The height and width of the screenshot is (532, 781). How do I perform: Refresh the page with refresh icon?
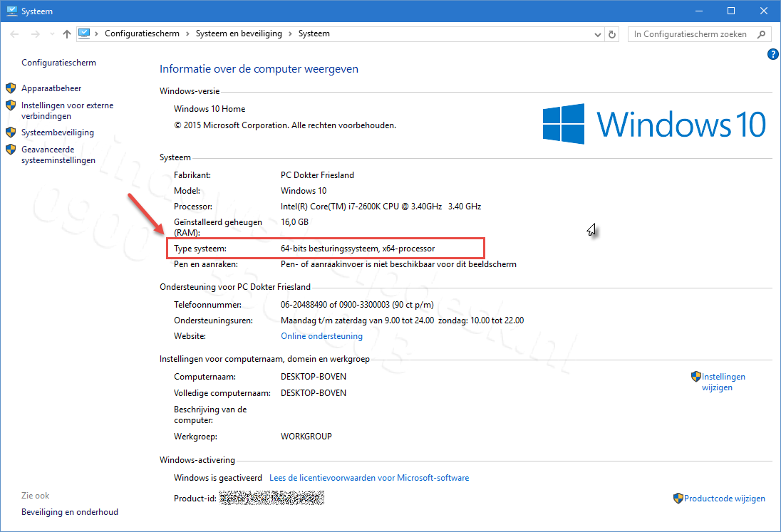(612, 34)
